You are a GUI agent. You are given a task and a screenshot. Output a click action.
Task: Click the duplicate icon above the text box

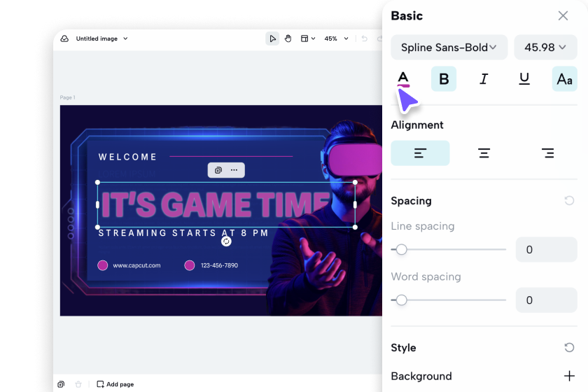pos(218,170)
